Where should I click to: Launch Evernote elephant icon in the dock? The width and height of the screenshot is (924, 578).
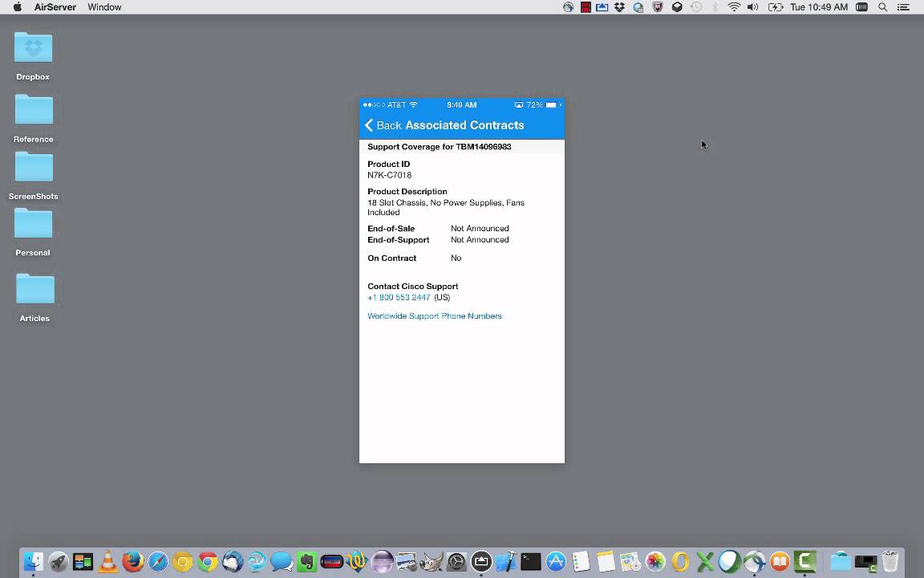click(307, 561)
